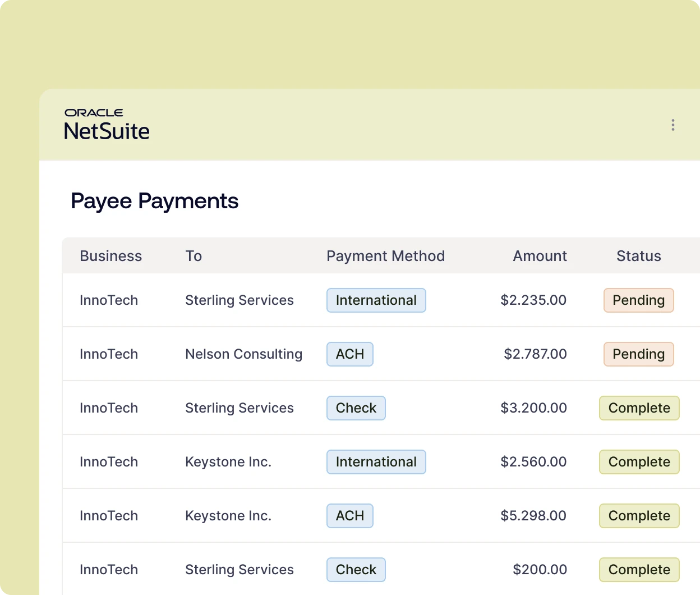Click Check badge in the $3.200.00 row
This screenshot has width=700, height=595.
click(x=356, y=408)
